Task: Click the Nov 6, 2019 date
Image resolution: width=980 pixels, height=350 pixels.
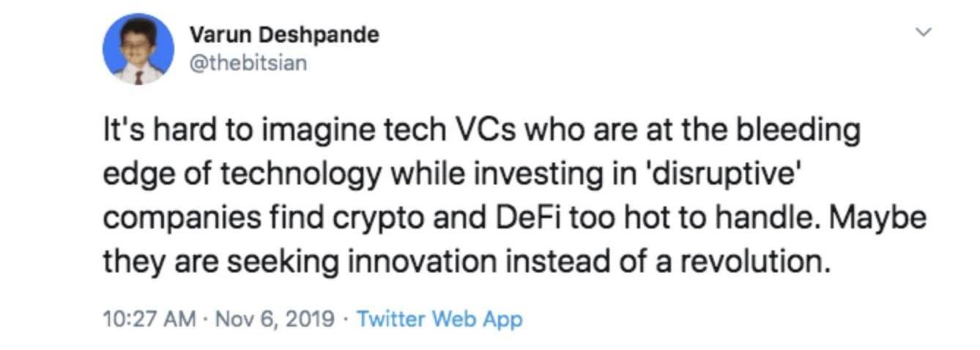Action: [275, 319]
